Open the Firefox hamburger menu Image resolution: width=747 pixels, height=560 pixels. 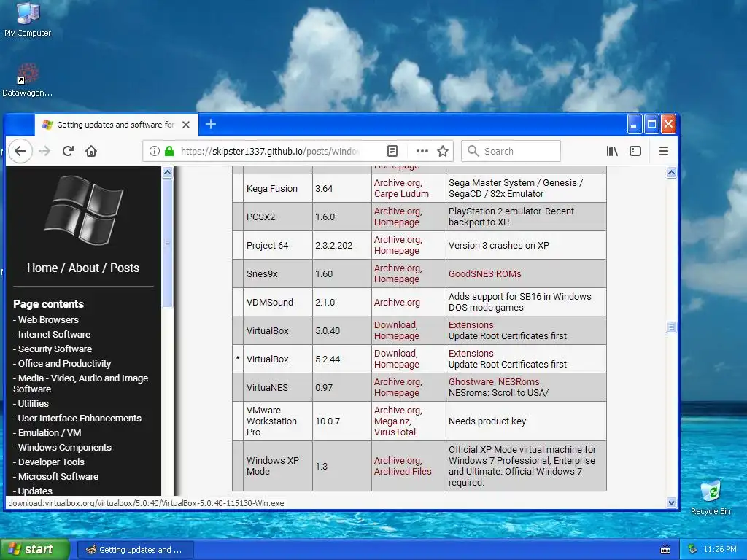pos(664,151)
